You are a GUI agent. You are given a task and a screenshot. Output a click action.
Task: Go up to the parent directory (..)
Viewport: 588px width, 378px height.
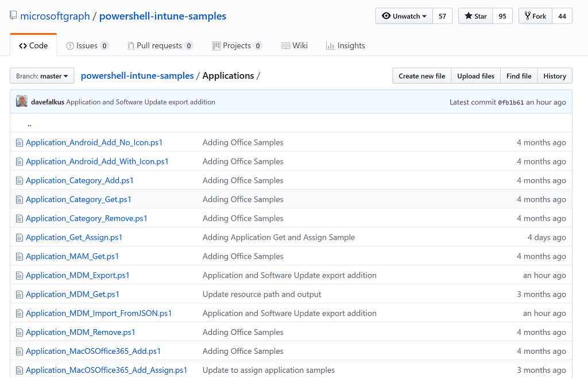pyautogui.click(x=29, y=124)
